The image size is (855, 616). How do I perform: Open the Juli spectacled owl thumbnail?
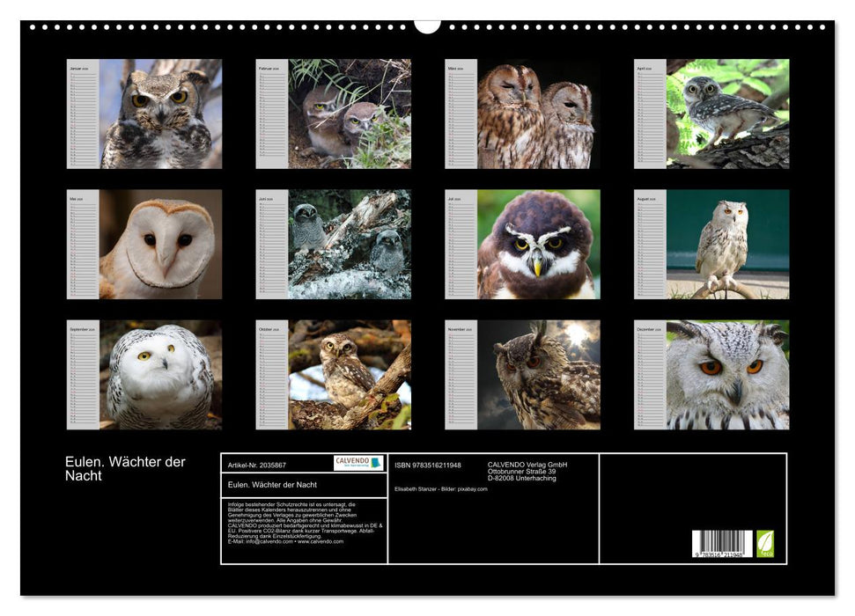pos(538,244)
